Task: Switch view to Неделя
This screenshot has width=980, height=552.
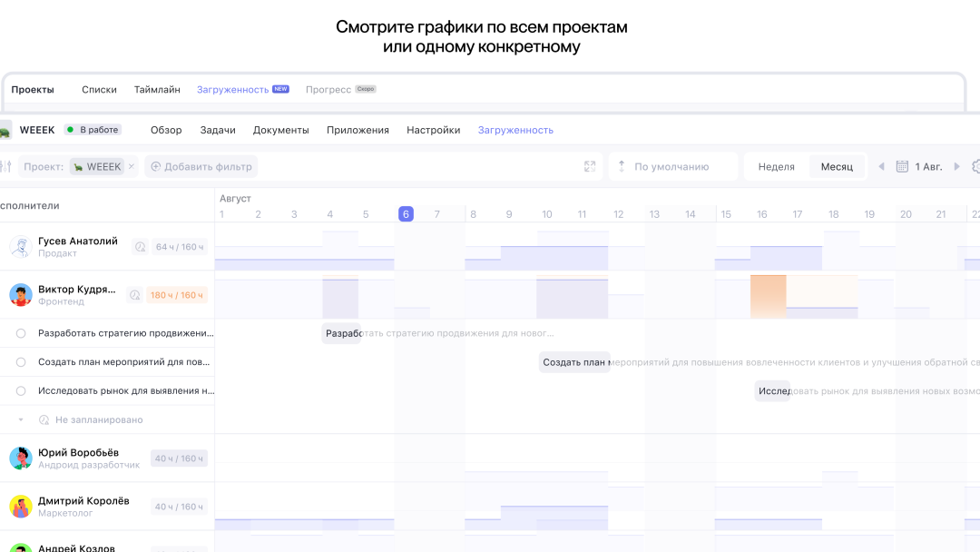Action: tap(776, 166)
